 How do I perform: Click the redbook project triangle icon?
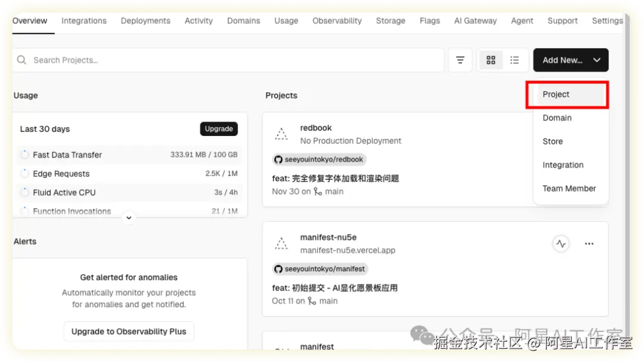(281, 134)
